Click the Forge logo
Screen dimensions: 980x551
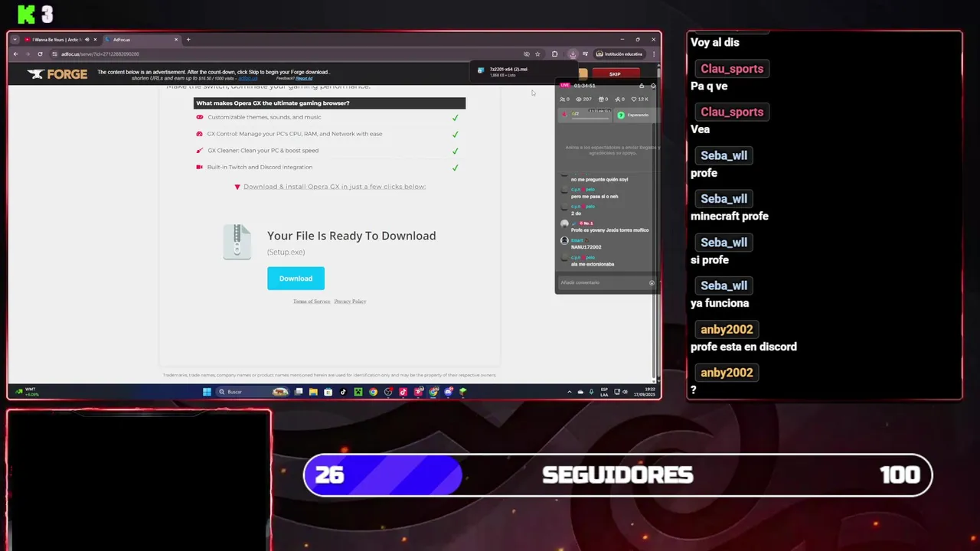58,74
